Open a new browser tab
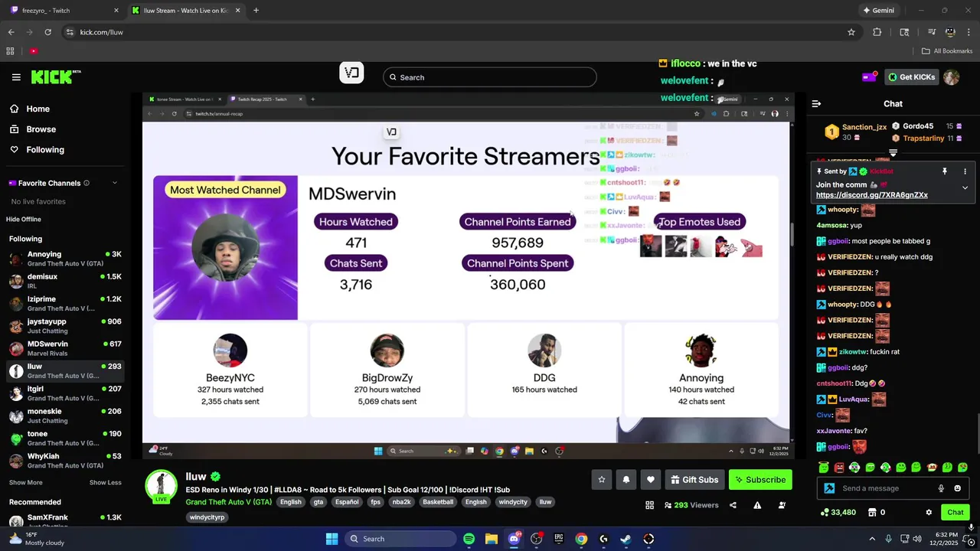 [256, 11]
